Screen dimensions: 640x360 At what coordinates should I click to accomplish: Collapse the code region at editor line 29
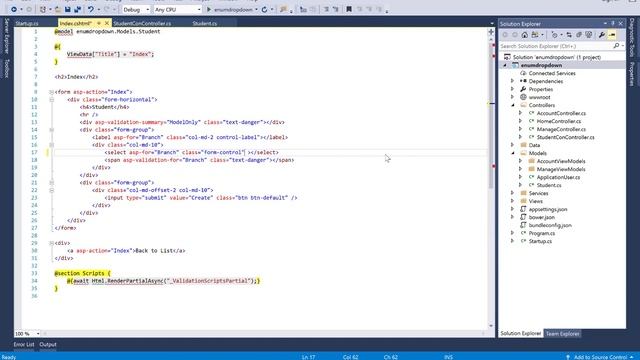pyautogui.click(x=51, y=243)
